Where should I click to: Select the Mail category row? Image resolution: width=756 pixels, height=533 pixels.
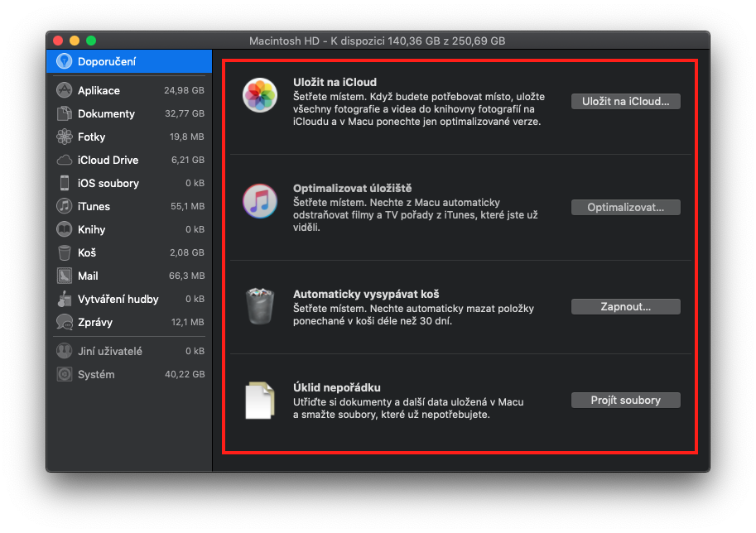[129, 276]
